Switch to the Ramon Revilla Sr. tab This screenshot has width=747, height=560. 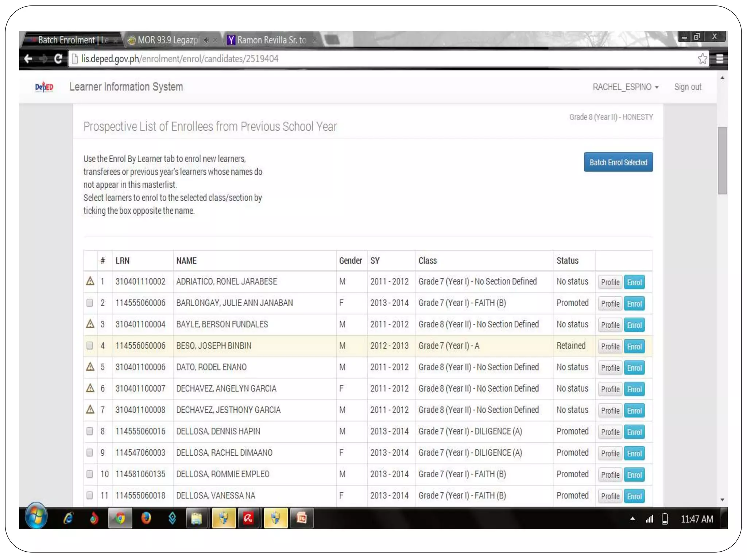click(271, 40)
